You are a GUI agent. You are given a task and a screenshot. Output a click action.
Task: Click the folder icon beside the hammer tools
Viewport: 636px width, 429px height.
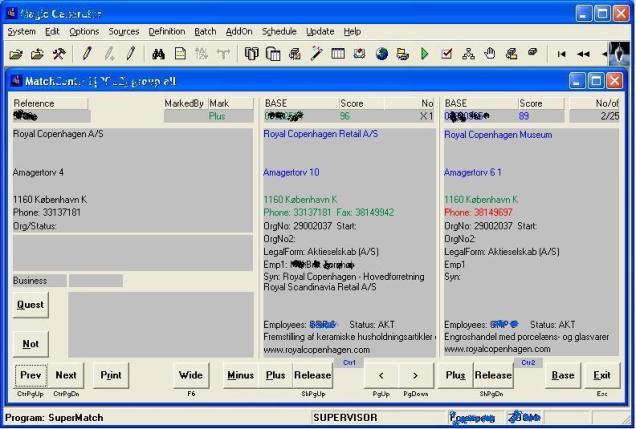pyautogui.click(x=37, y=54)
